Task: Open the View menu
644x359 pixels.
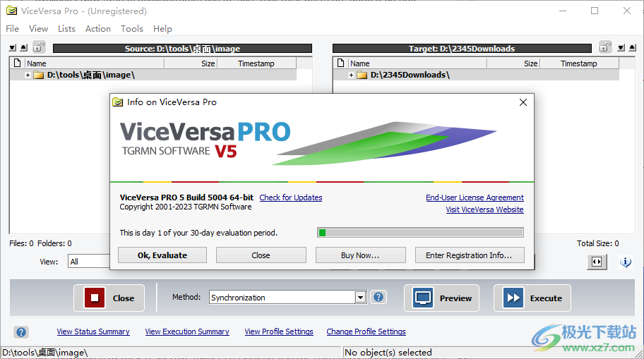Action: 38,29
